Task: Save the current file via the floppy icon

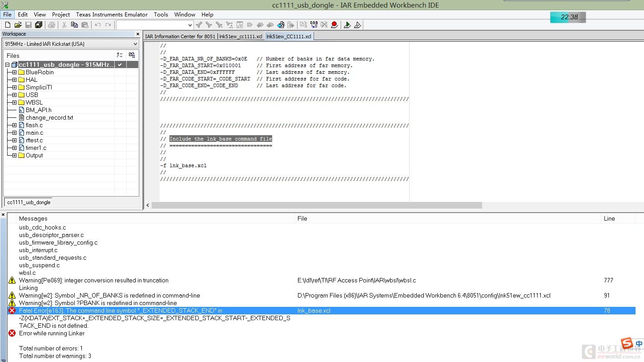Action: 28,25
